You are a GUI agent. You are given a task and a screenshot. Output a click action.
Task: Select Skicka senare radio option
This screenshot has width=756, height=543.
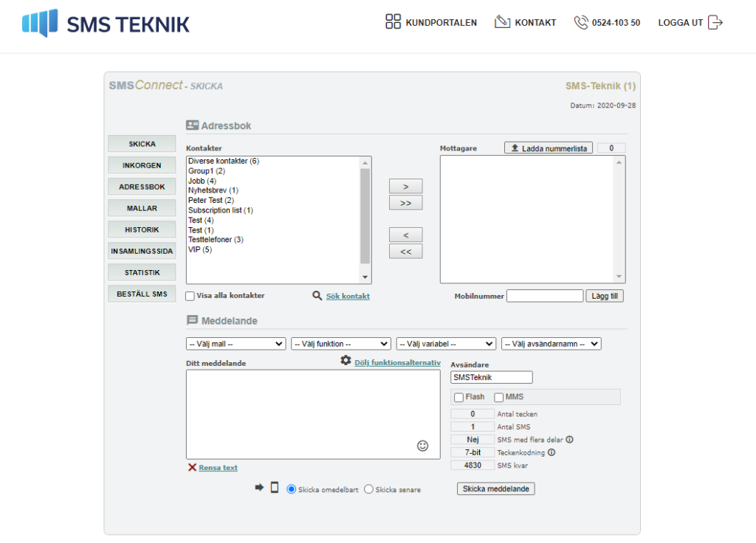[369, 489]
